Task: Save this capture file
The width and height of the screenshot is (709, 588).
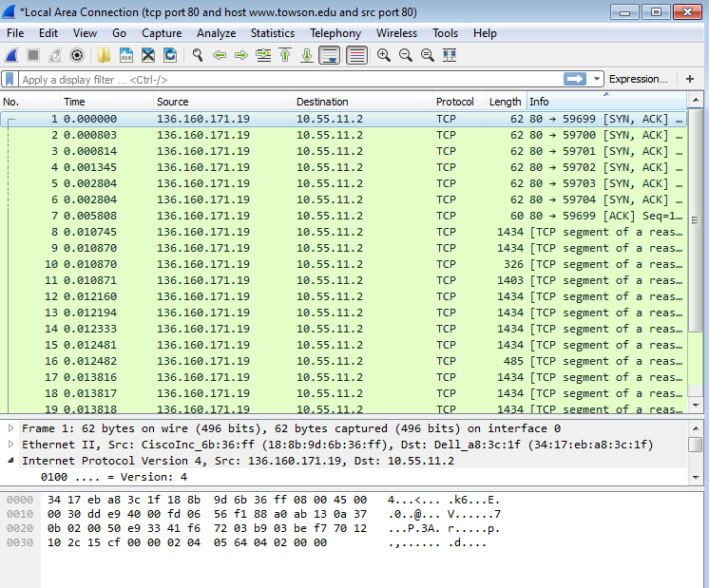Action: click(x=126, y=56)
